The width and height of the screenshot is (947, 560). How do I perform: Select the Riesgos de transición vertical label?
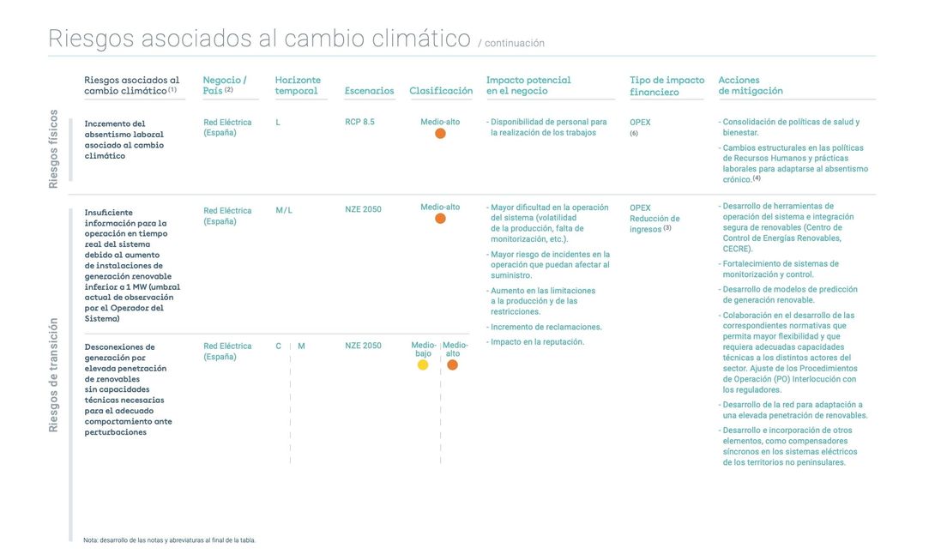coord(53,375)
